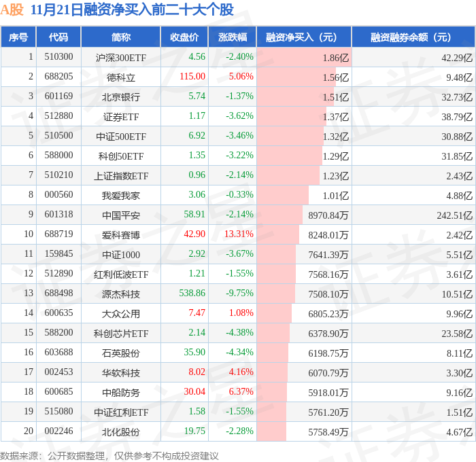This screenshot has width=476, height=462.
Task: Click the 收盘价 column header
Action: tap(184, 37)
